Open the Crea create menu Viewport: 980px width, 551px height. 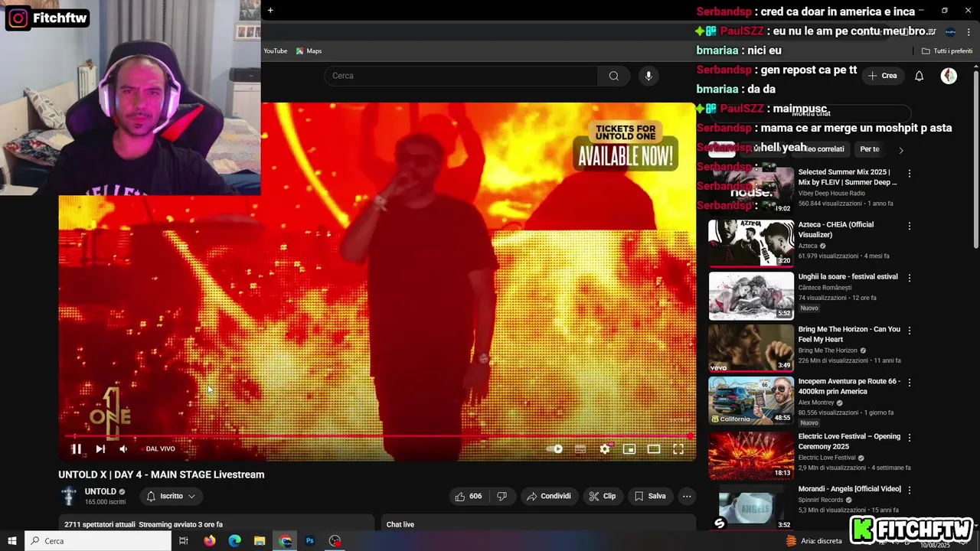coord(883,76)
